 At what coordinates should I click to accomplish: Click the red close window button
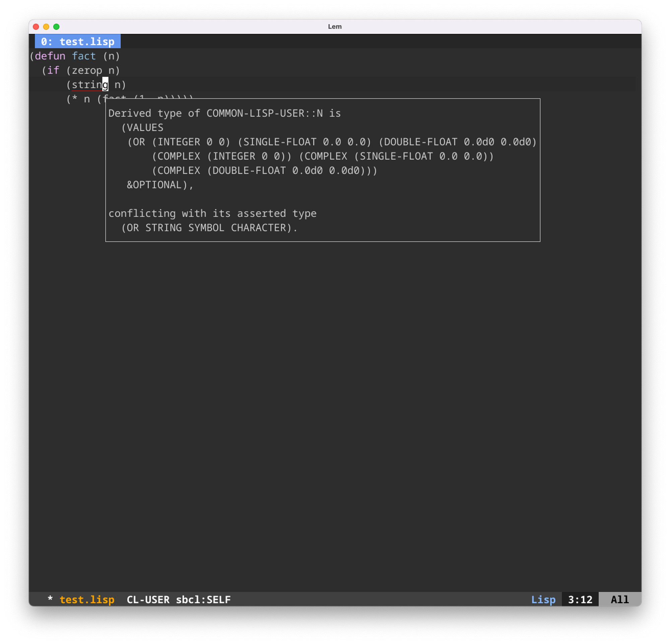(x=36, y=27)
